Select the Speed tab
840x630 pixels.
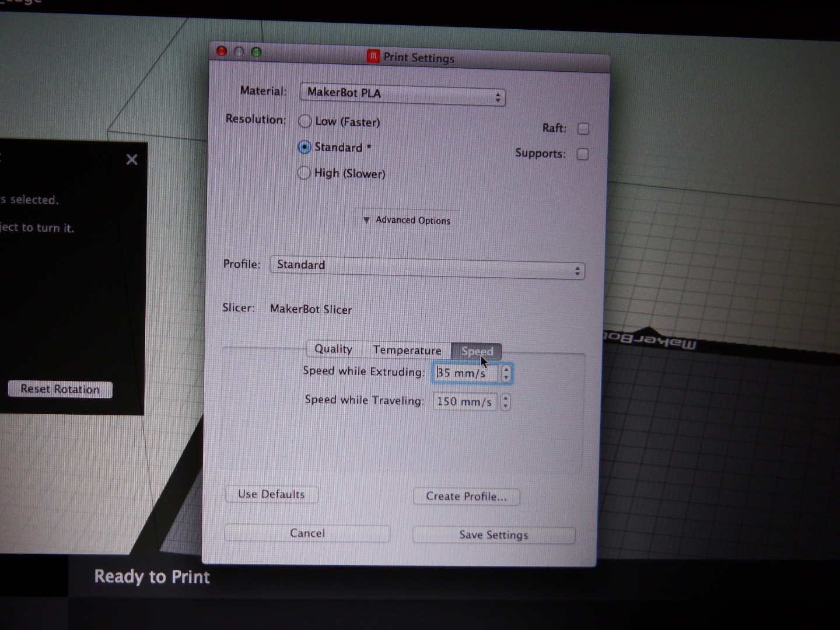(477, 351)
